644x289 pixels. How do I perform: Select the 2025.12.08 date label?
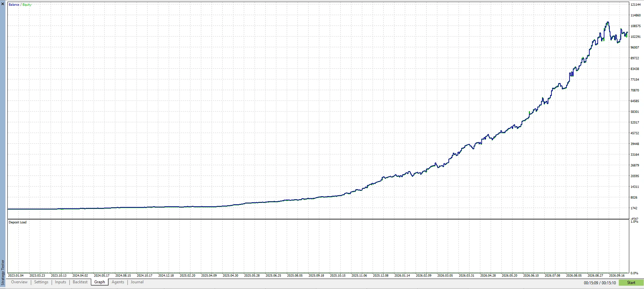point(381,276)
